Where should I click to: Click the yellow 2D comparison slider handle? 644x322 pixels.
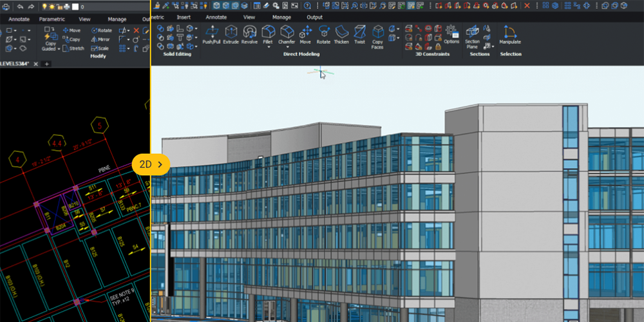(x=151, y=164)
